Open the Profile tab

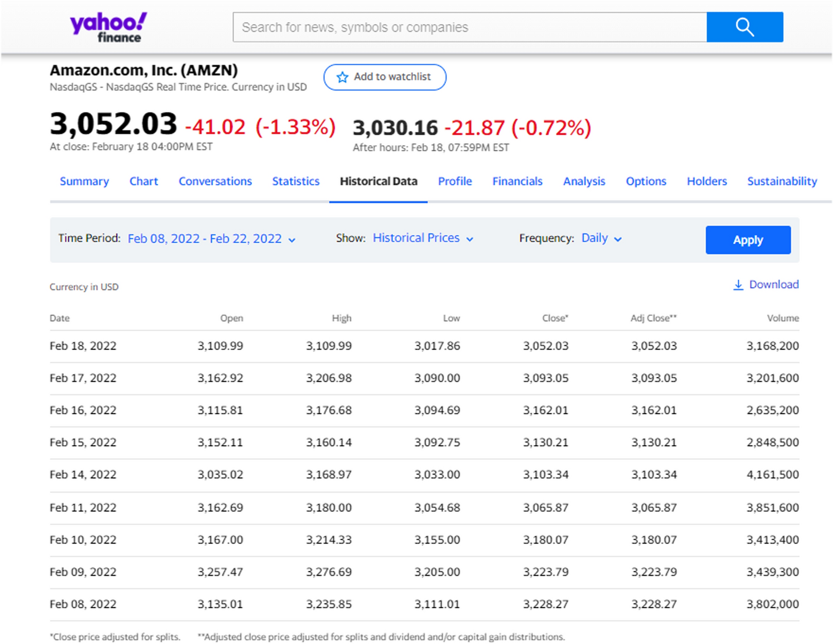click(x=455, y=181)
